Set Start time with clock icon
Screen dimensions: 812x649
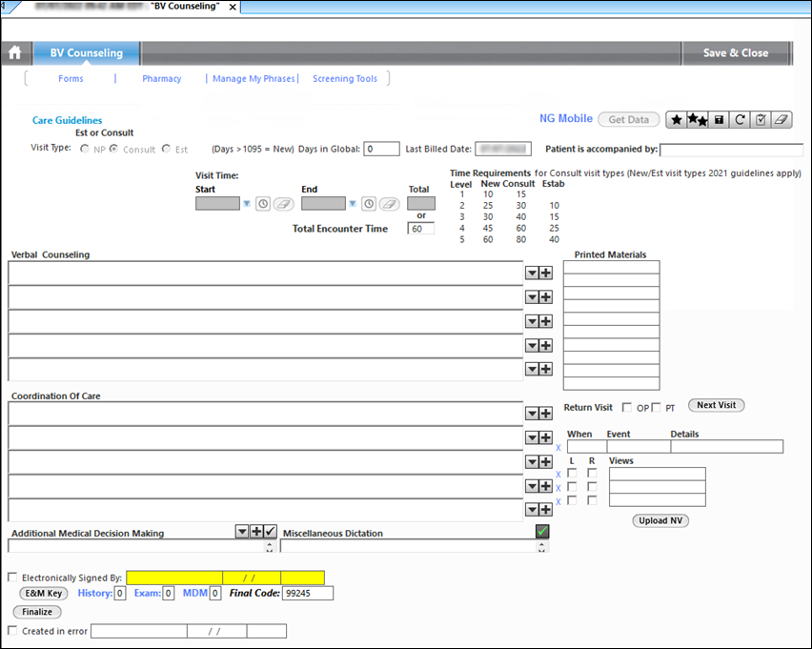coord(263,204)
